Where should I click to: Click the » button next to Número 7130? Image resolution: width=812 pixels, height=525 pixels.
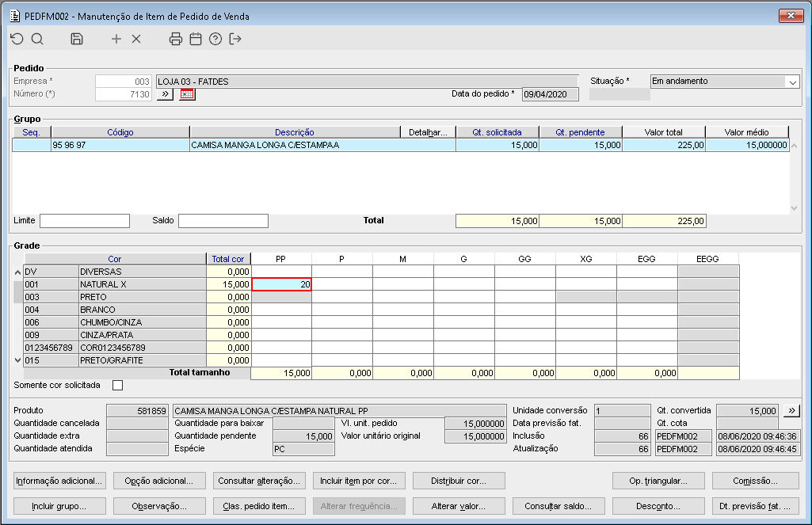pyautogui.click(x=166, y=94)
